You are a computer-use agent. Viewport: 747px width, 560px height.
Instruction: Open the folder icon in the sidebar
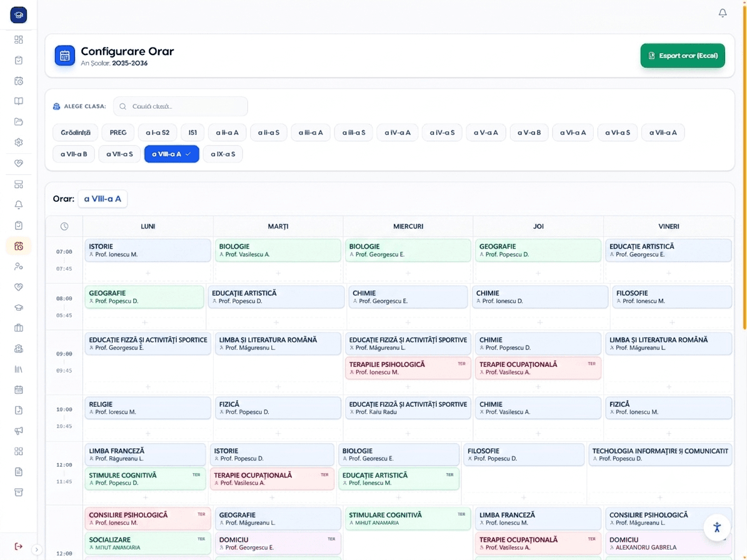coord(19,122)
